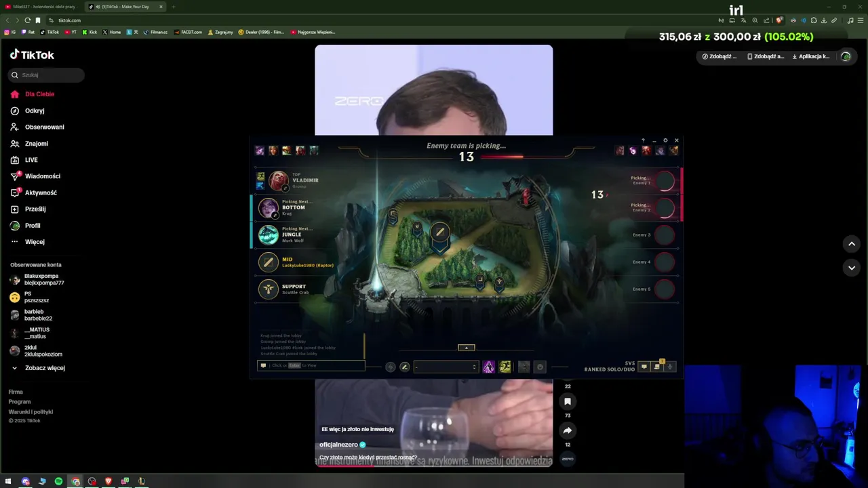Select the second summoner spell slot

pos(505,367)
